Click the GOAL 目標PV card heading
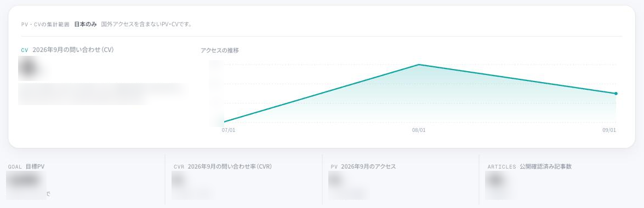Image resolution: width=644 pixels, height=208 pixels. tap(26, 166)
